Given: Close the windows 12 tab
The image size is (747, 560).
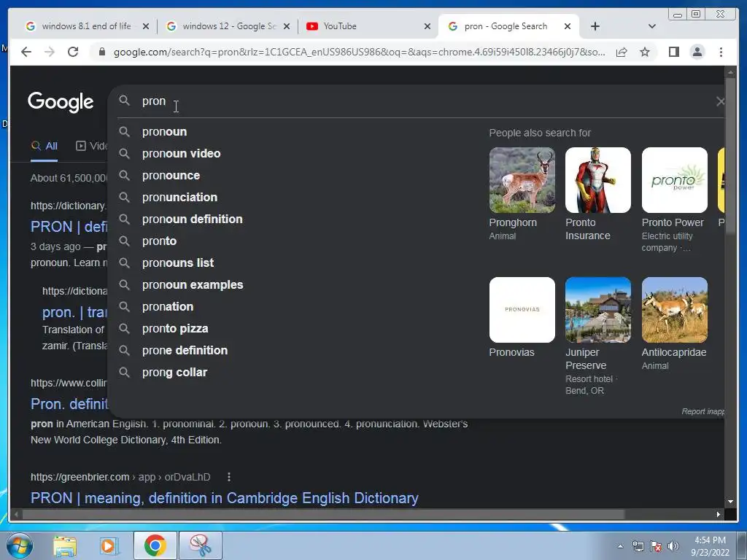Looking at the screenshot, I should [x=286, y=26].
